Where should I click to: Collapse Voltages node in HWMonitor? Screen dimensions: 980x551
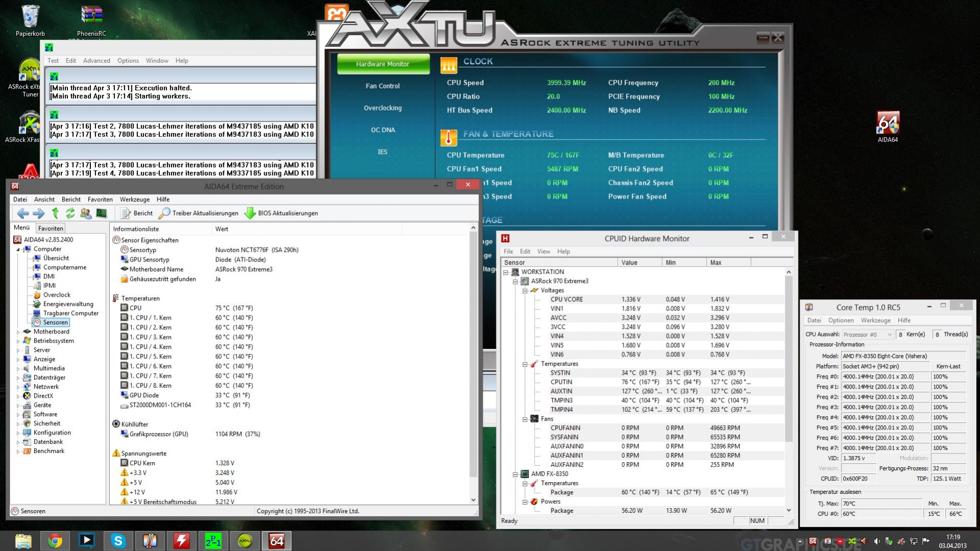pos(524,291)
